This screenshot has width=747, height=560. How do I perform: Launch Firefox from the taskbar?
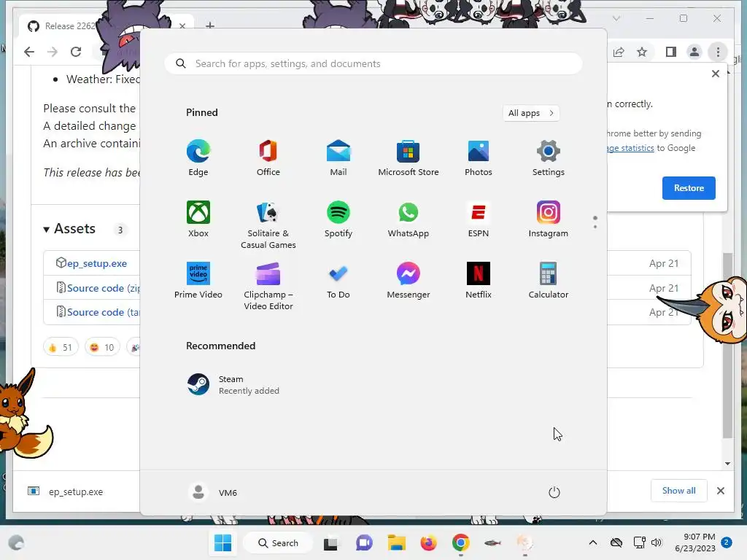click(x=429, y=542)
